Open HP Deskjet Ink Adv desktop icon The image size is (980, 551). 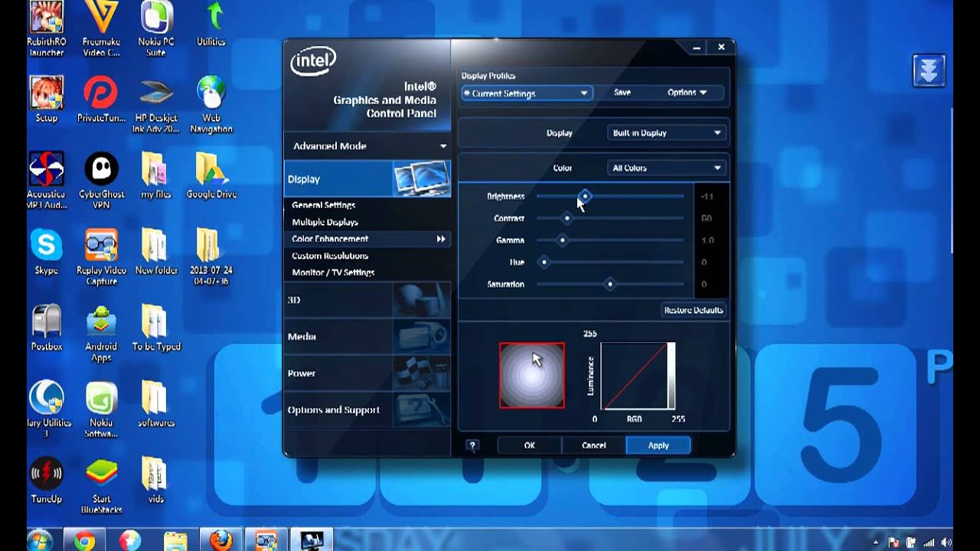[x=156, y=105]
